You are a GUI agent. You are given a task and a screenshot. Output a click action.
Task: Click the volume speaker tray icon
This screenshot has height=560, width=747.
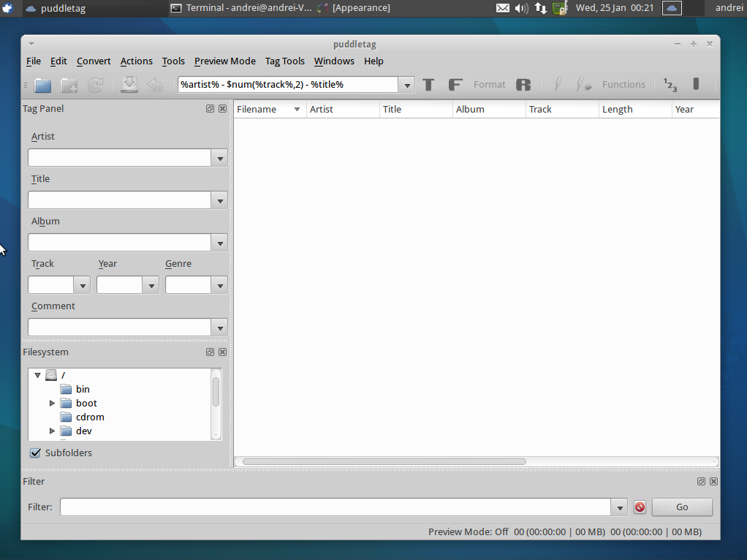coord(522,8)
